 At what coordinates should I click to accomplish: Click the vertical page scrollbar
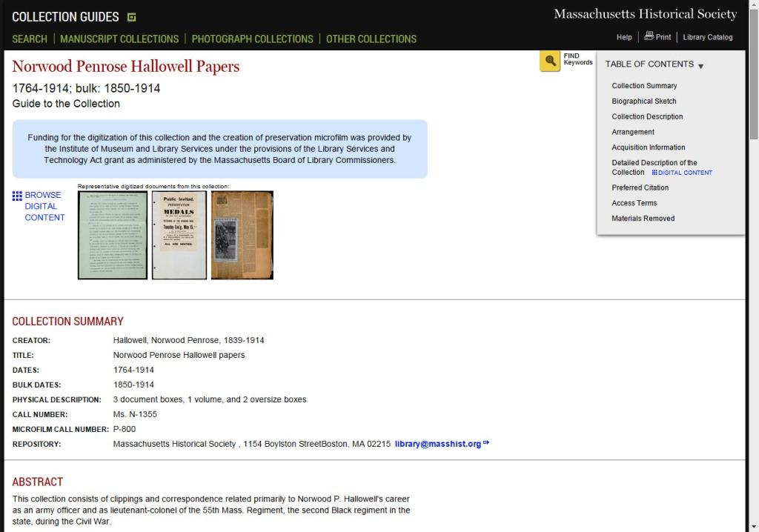753,296
